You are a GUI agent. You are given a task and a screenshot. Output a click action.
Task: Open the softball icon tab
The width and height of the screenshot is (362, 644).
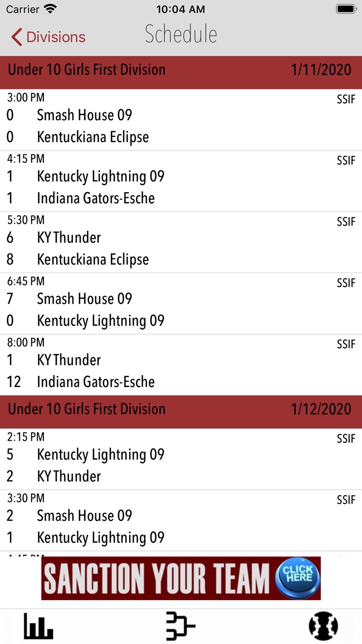coord(323,626)
